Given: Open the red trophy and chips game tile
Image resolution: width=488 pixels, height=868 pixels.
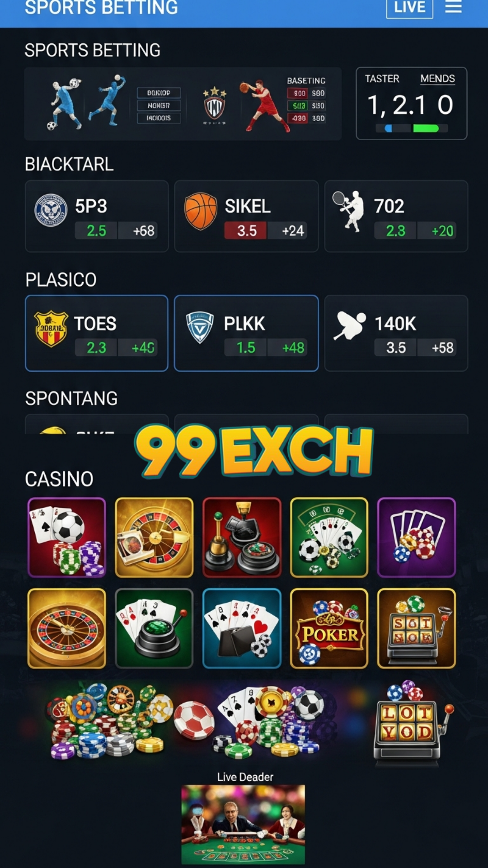Looking at the screenshot, I should pos(242,538).
